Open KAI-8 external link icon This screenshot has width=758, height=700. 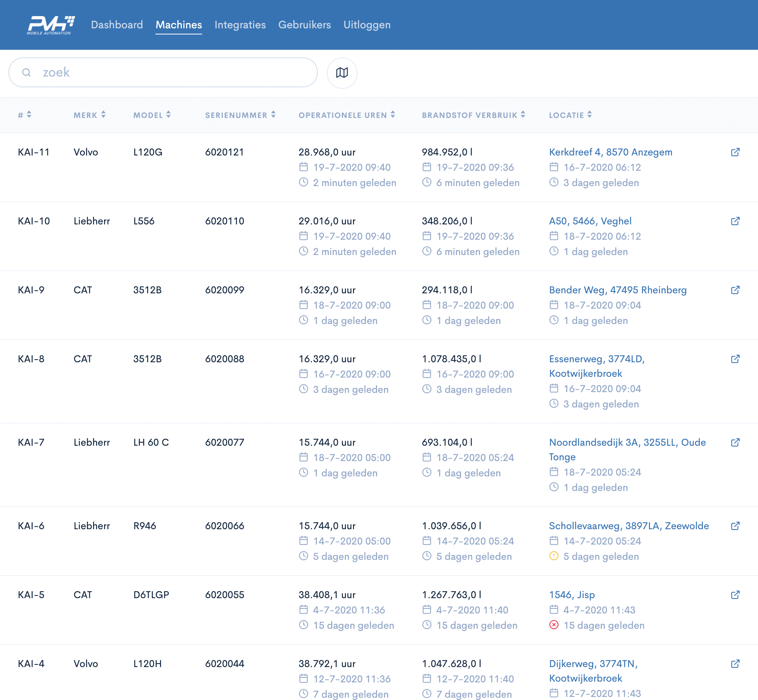735,359
